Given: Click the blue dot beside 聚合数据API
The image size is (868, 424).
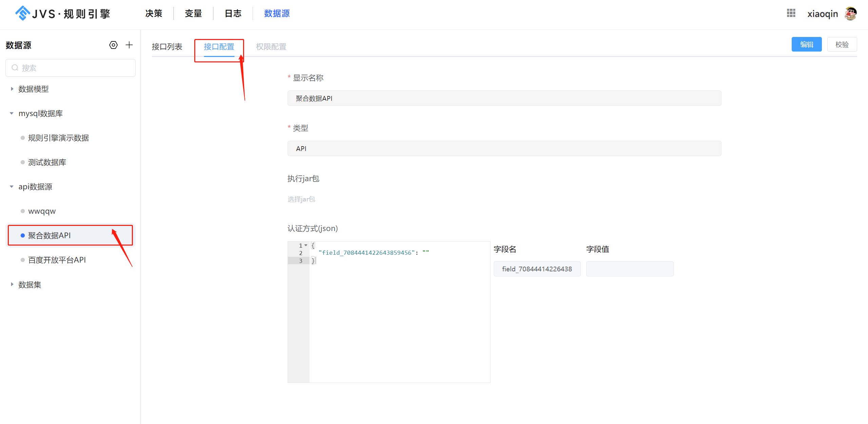Looking at the screenshot, I should pyautogui.click(x=22, y=235).
